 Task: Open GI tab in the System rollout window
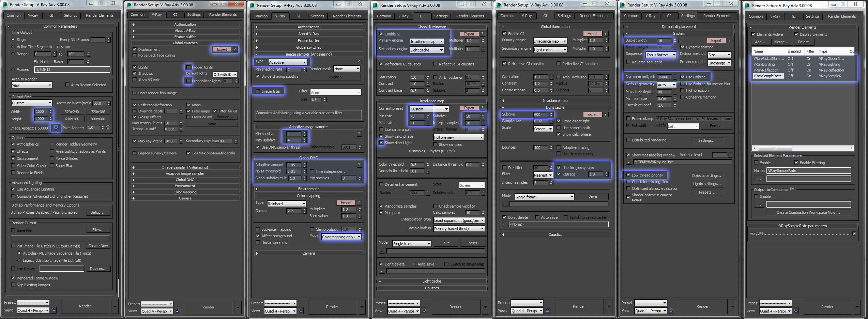[x=669, y=16]
